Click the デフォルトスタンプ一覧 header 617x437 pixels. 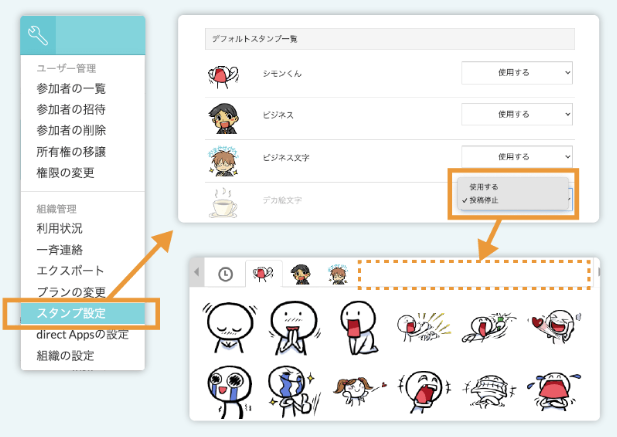coord(390,39)
